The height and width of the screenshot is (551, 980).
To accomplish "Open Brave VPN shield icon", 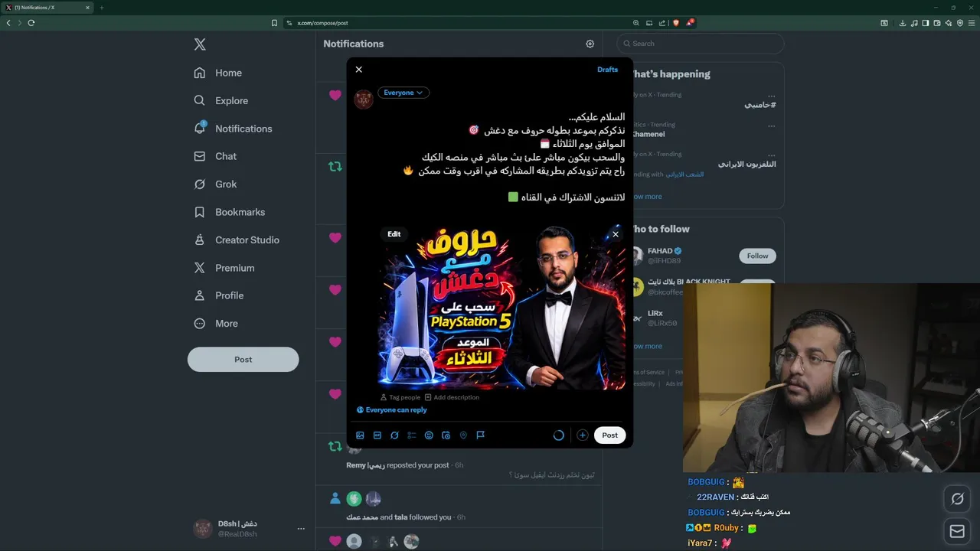I will pyautogui.click(x=960, y=23).
